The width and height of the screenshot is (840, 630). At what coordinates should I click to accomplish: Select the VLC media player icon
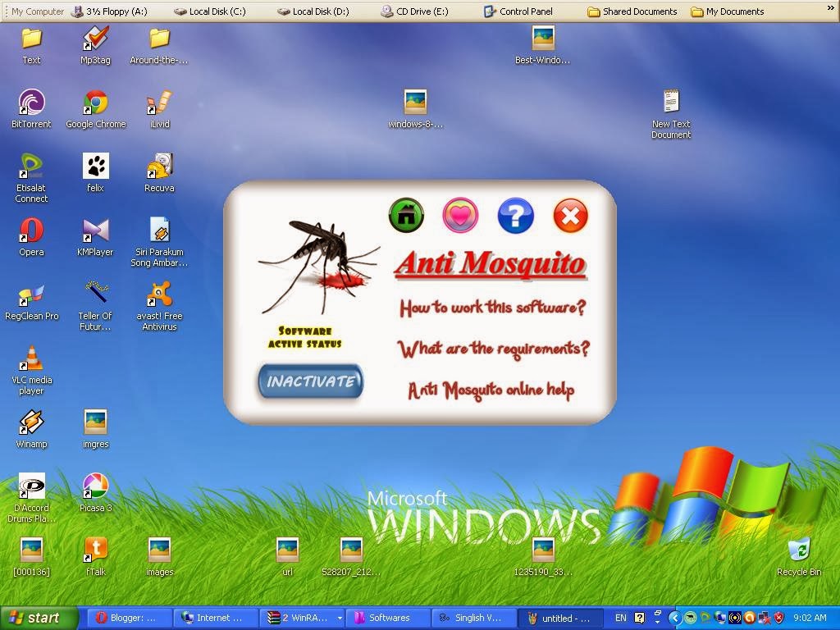click(x=31, y=370)
